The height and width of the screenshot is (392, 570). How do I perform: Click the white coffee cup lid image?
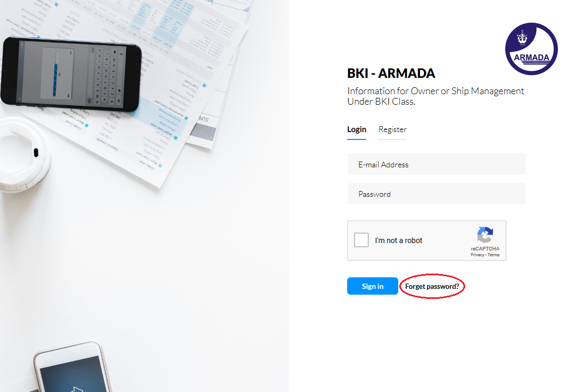[x=23, y=155]
